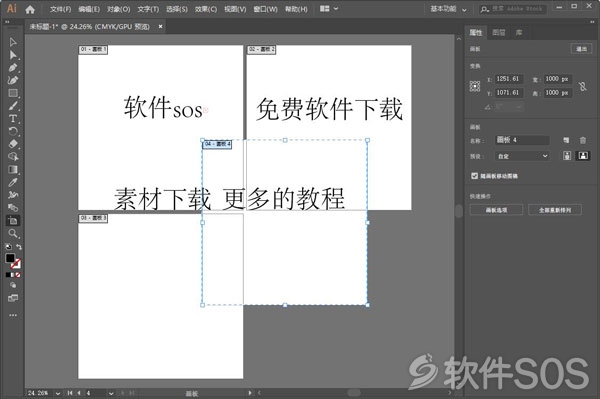This screenshot has height=399, width=600.
Task: Open the View (V) menu
Action: click(x=235, y=9)
